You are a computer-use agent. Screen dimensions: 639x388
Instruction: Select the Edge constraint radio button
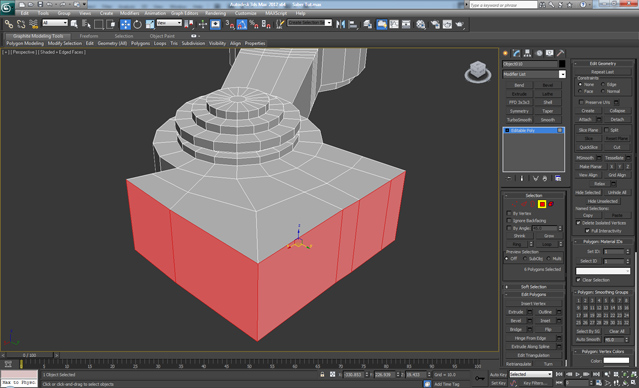(603, 84)
